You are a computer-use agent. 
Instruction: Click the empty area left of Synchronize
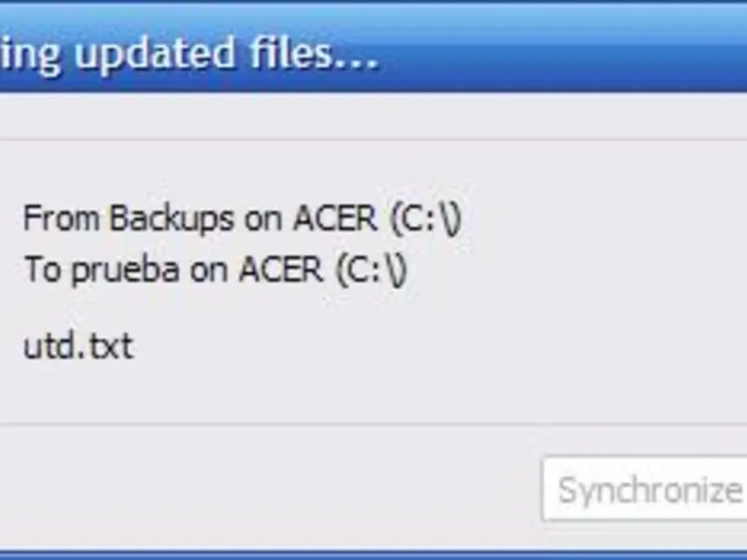pos(280,489)
